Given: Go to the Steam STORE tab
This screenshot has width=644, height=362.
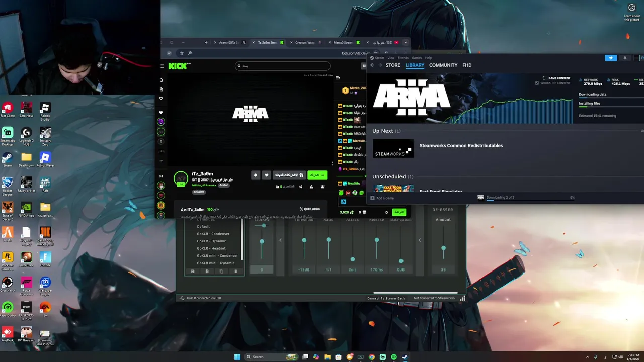Looking at the screenshot, I should (x=393, y=65).
